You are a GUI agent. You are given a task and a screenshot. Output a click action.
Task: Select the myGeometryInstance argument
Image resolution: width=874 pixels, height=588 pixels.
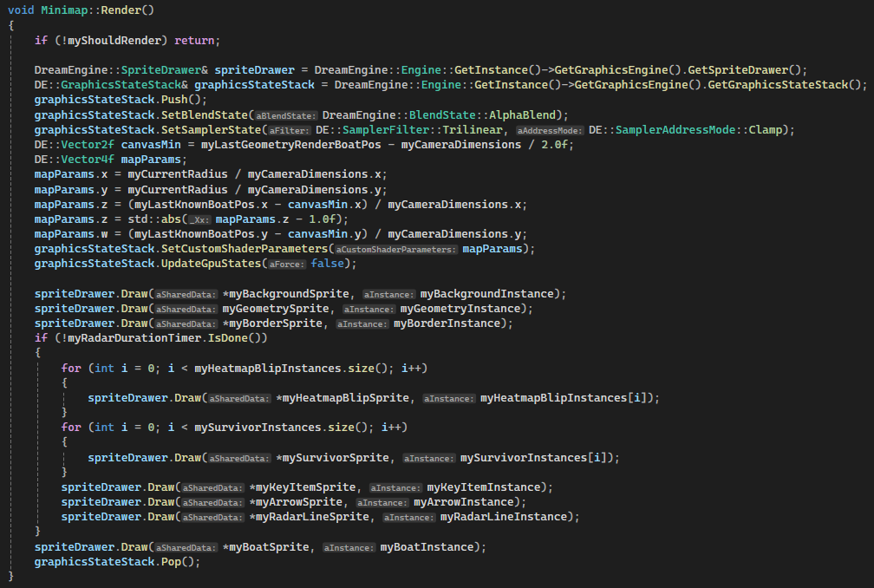[x=460, y=308]
